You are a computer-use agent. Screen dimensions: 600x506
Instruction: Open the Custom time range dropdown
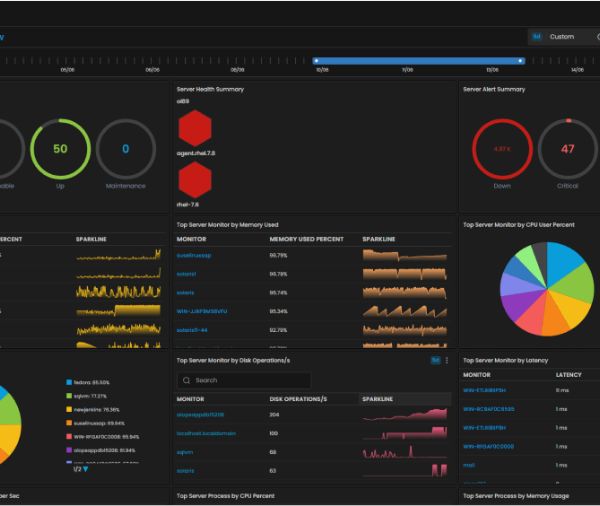pyautogui.click(x=566, y=37)
